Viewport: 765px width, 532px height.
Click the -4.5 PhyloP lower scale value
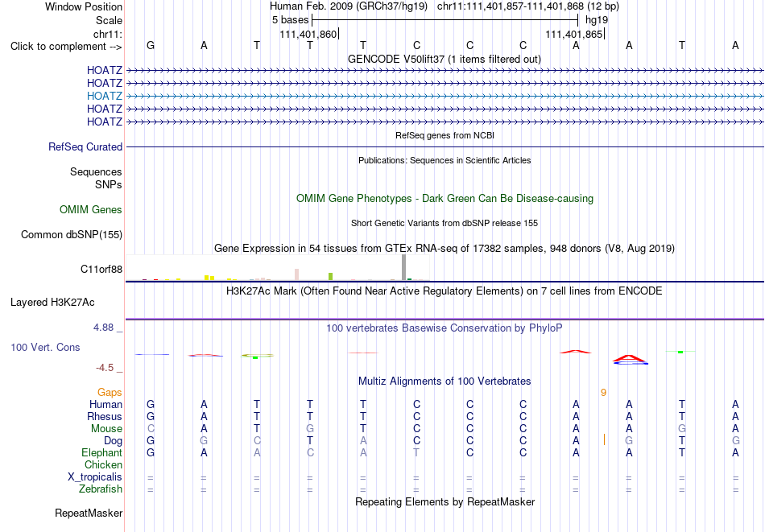point(105,368)
